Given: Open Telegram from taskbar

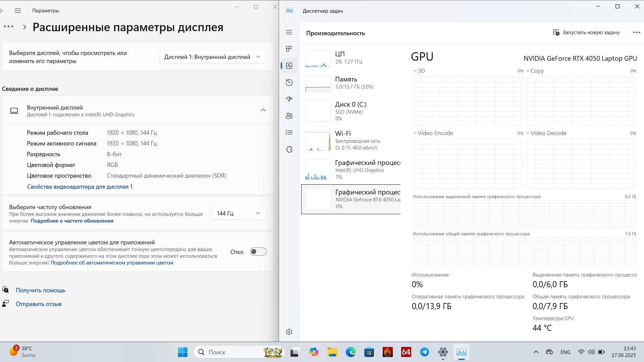Looking at the screenshot, I should 424,352.
